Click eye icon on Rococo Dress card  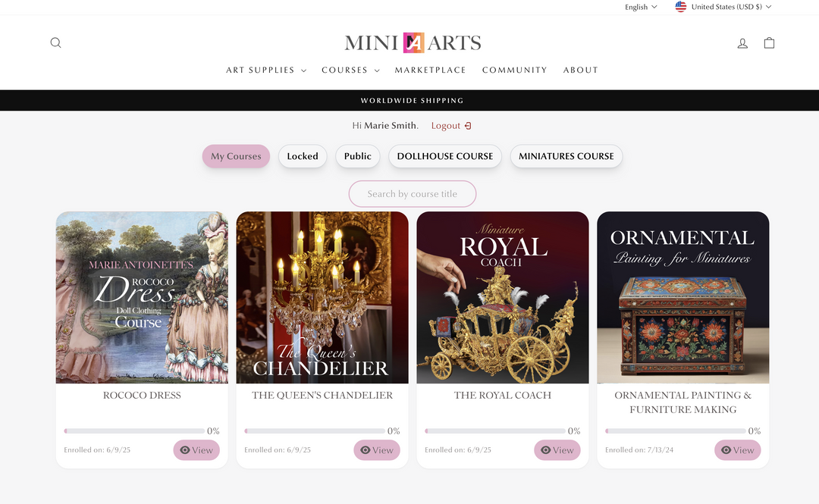coord(185,450)
